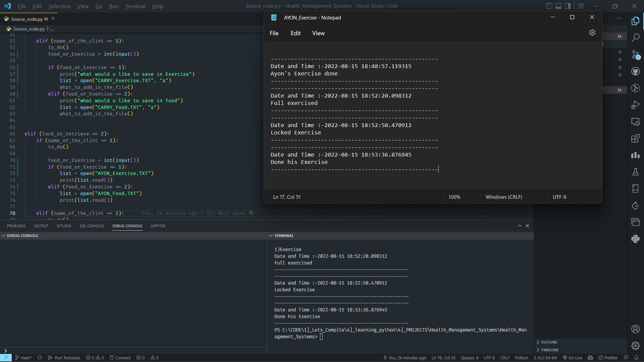Toggle secondary side bar layout button
This screenshot has height=362, width=644.
(568, 6)
